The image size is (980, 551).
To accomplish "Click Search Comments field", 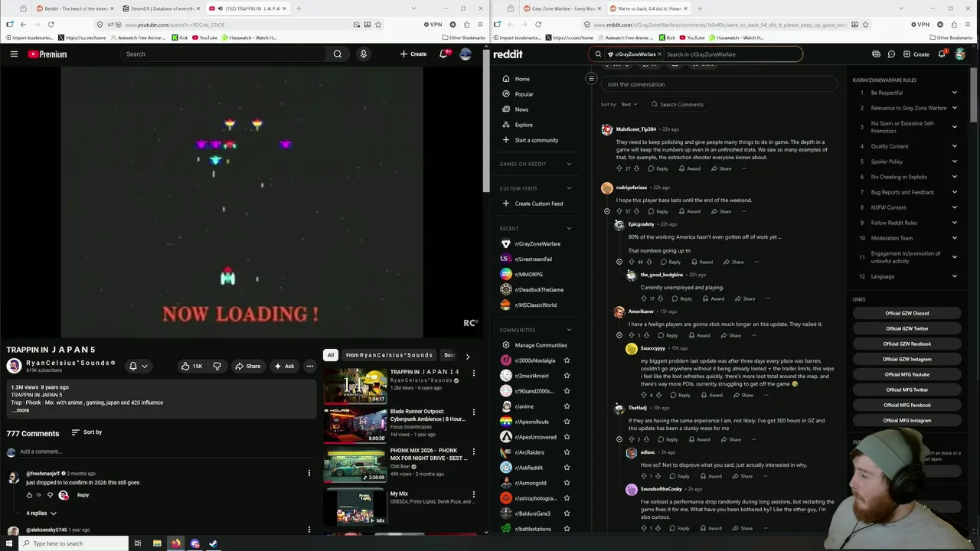I will pyautogui.click(x=677, y=104).
